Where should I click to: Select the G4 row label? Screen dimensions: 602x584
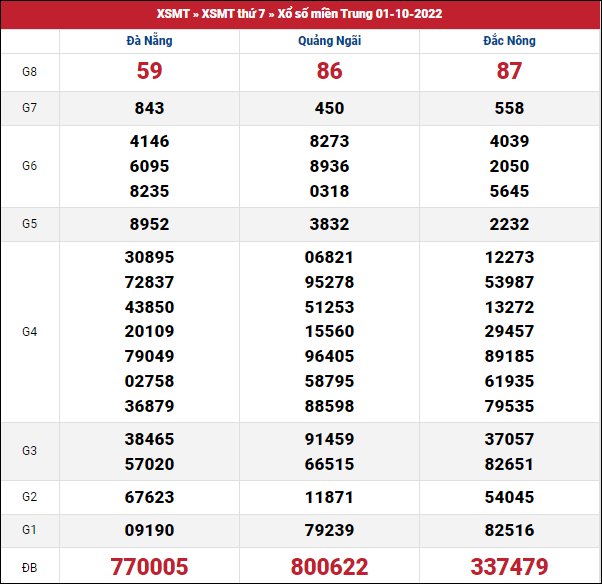(x=30, y=331)
